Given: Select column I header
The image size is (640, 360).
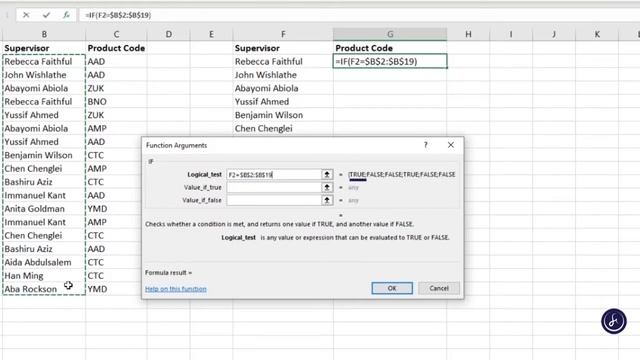Looking at the screenshot, I should click(511, 34).
